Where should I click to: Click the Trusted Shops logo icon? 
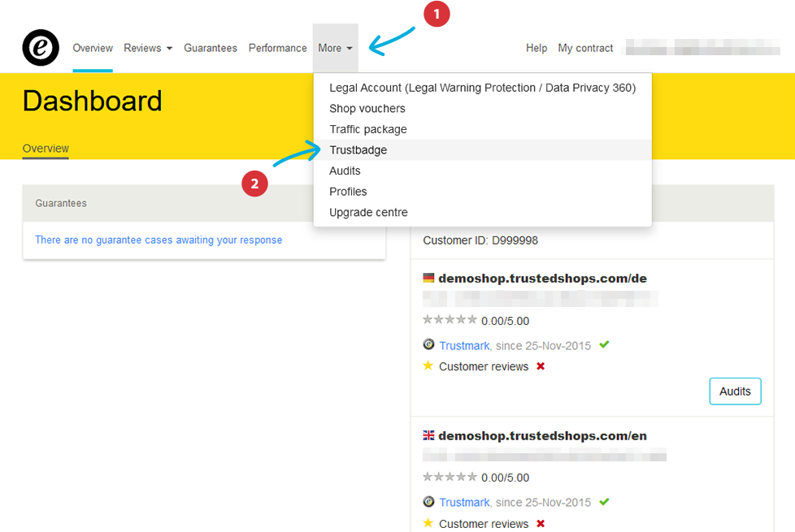[41, 48]
